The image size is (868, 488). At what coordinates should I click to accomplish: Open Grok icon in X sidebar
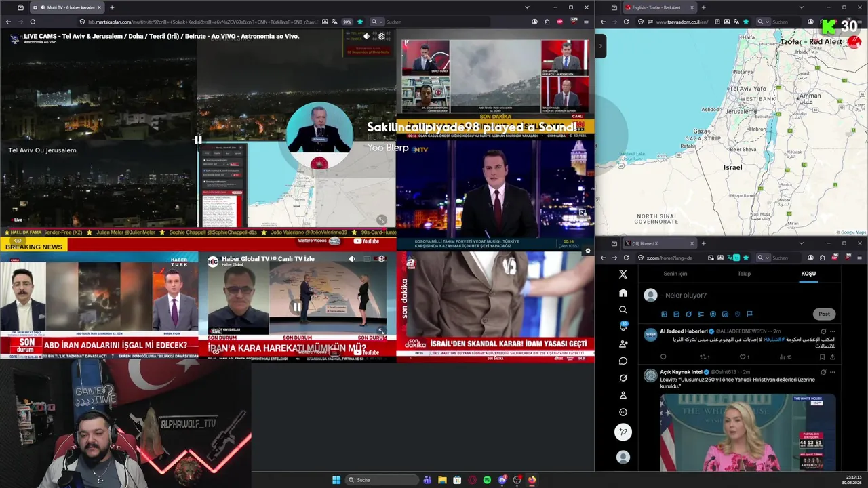623,378
